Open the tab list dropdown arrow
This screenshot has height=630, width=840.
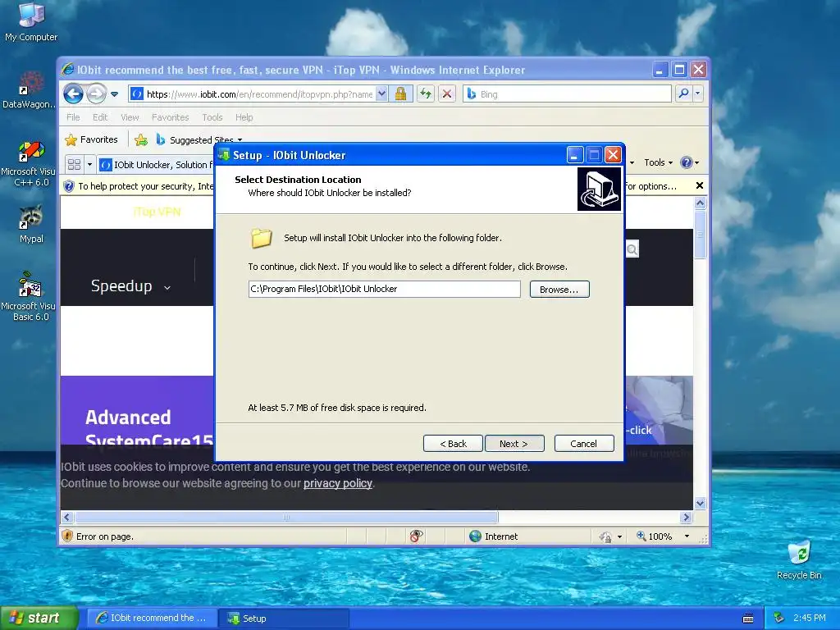89,164
